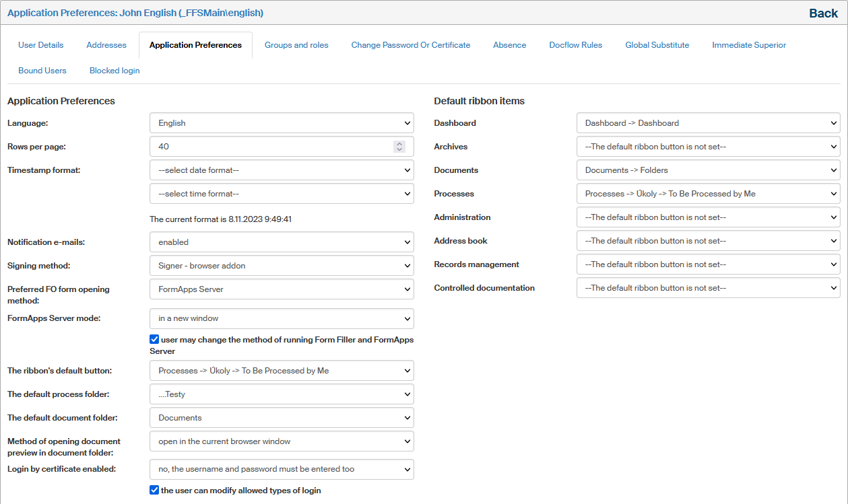Open the select time format dropdown
Image resolution: width=848 pixels, height=504 pixels.
click(282, 194)
